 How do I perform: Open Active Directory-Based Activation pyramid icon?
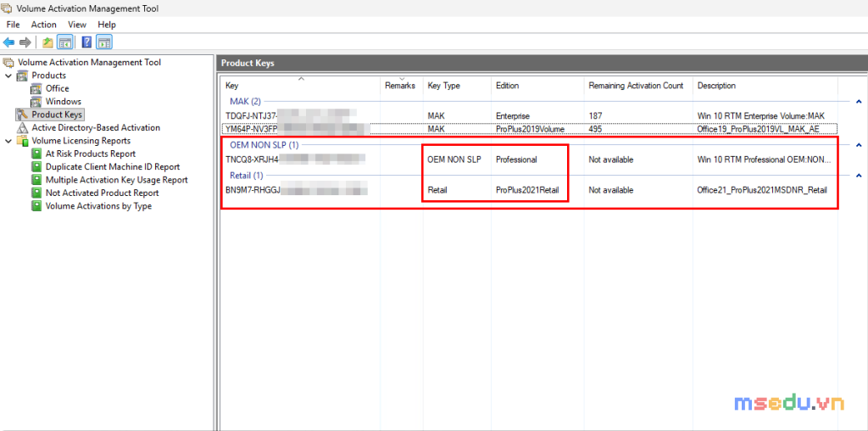click(x=22, y=127)
